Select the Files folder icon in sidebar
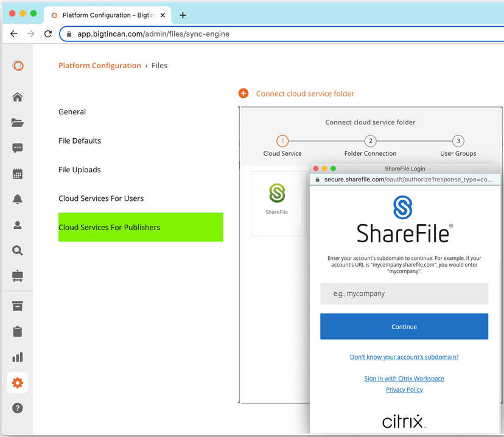This screenshot has width=504, height=437. (x=17, y=122)
